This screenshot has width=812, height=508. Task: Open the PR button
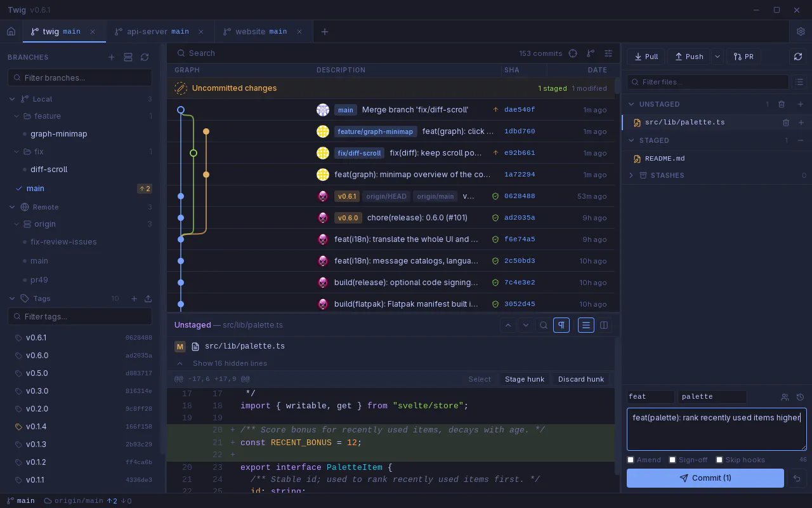pyautogui.click(x=743, y=57)
